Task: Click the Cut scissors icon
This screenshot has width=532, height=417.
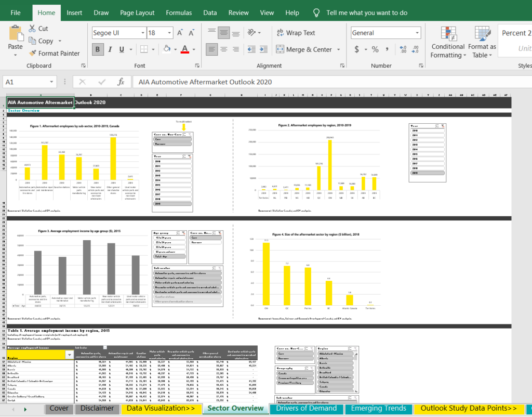Action: (x=32, y=29)
